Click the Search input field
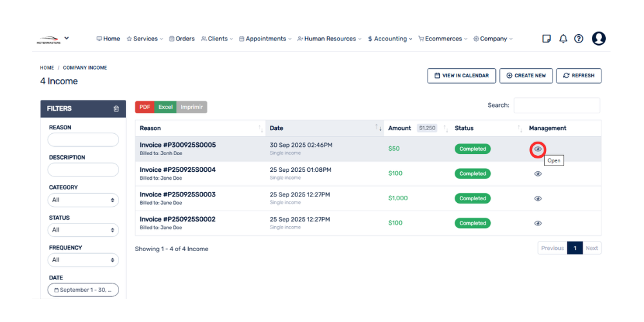 [x=556, y=106]
